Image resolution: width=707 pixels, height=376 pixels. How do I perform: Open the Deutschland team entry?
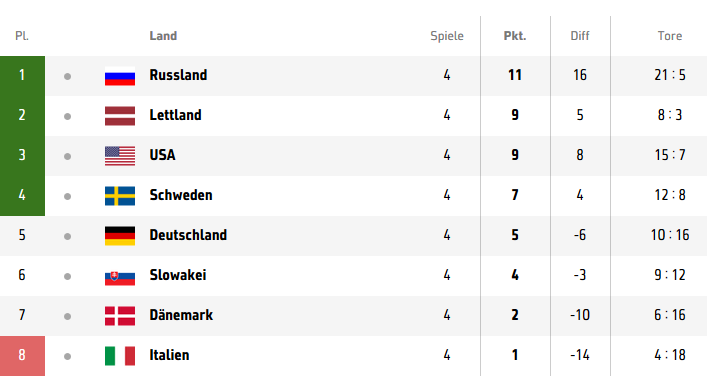pos(188,235)
